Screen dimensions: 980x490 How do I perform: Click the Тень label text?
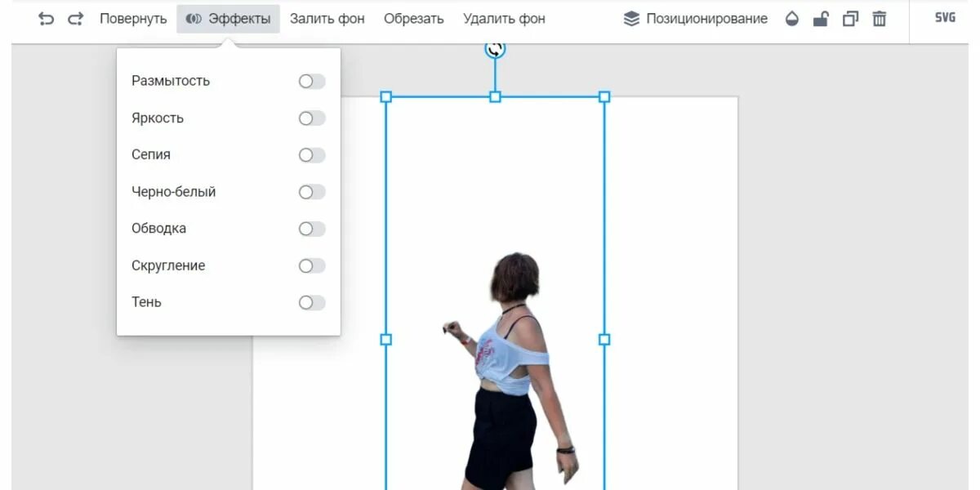(x=146, y=302)
